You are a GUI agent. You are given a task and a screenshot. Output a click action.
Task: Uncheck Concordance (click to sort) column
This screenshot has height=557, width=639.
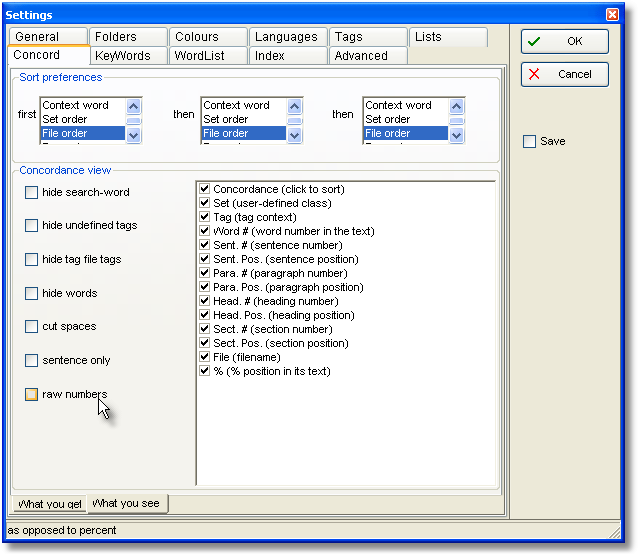click(204, 189)
